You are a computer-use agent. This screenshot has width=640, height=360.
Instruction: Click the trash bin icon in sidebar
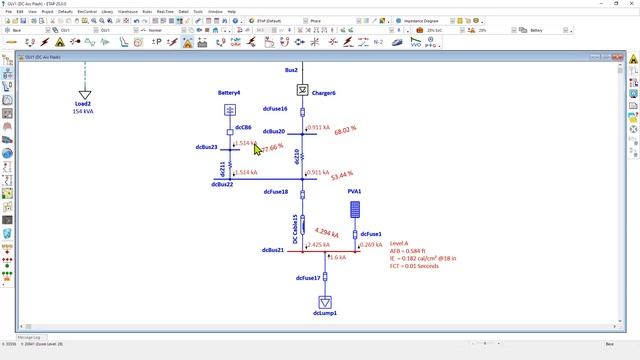[7, 233]
